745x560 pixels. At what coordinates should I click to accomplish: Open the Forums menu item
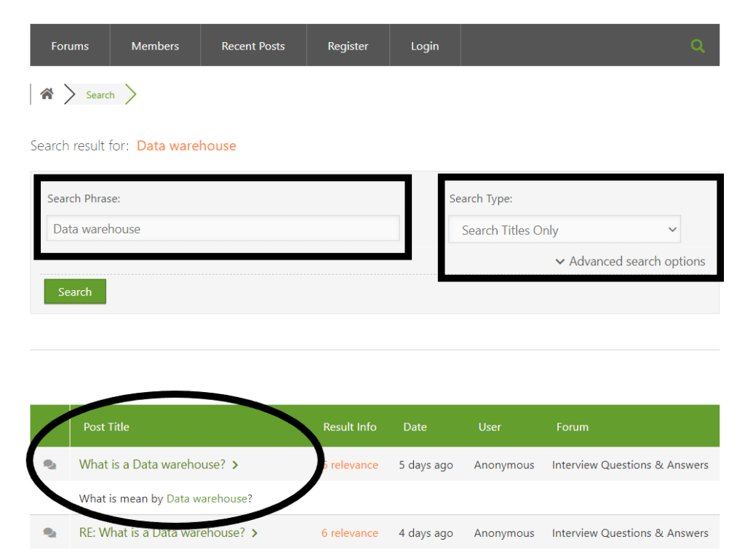pyautogui.click(x=69, y=45)
